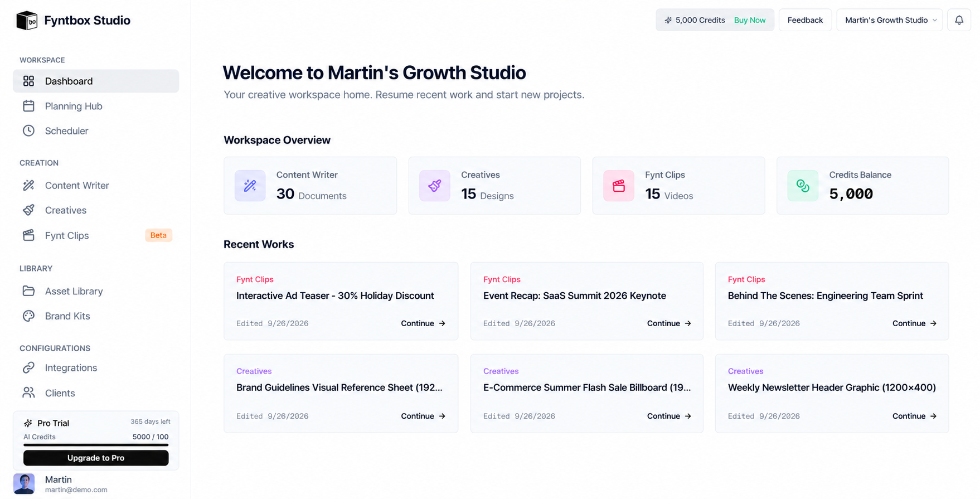Click the Content Writer overview card icon

pos(250,186)
